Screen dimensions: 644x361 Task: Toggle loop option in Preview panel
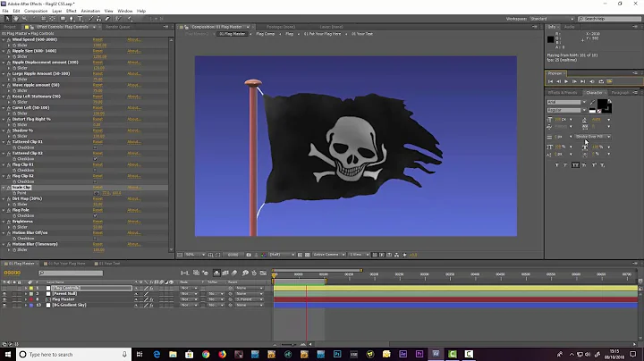[601, 81]
